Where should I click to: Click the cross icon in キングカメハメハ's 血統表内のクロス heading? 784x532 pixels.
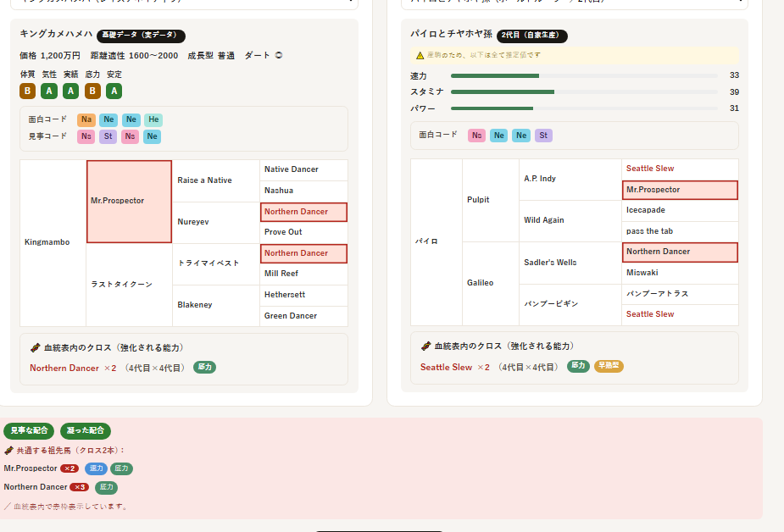click(35, 347)
